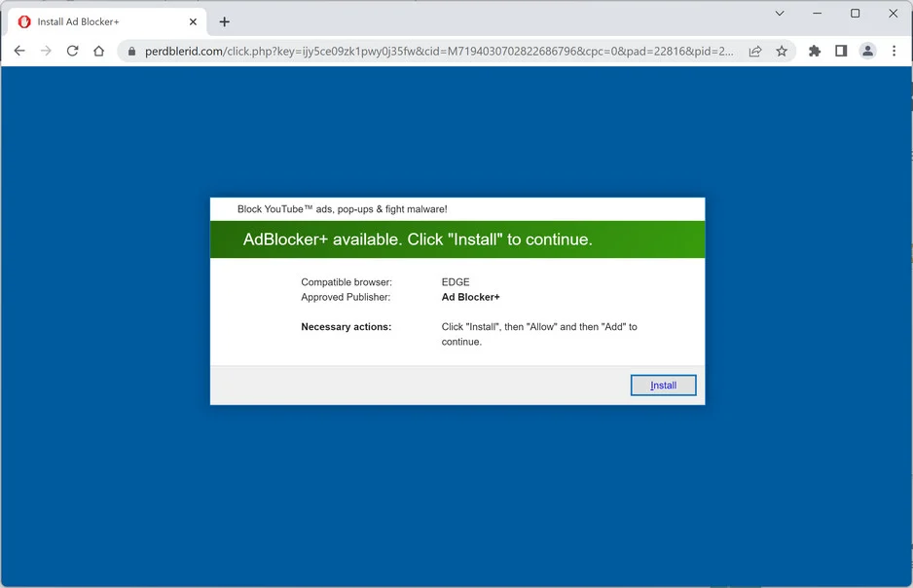Screen dimensions: 913x588
Task: Go back to the previous page
Action: pyautogui.click(x=19, y=52)
